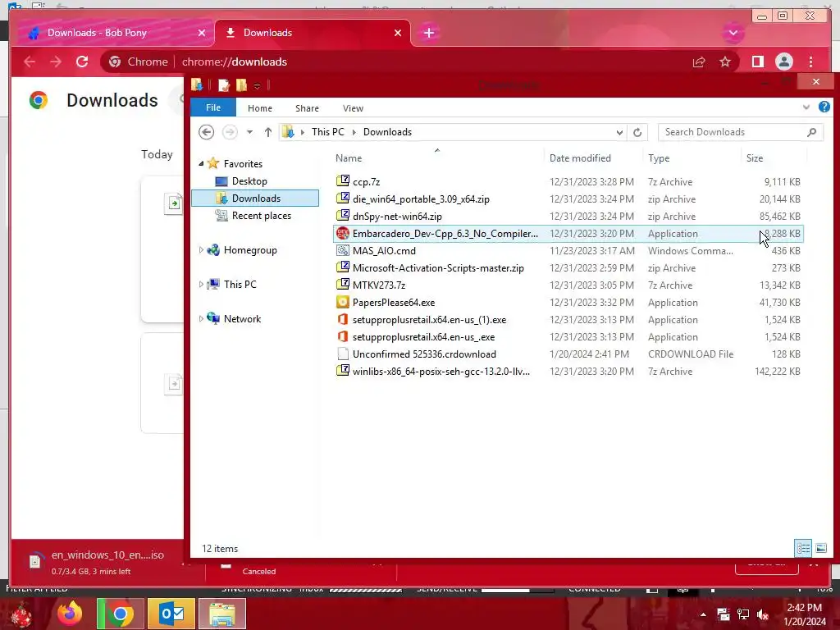
Task: Bookmark page with star icon
Action: [725, 62]
